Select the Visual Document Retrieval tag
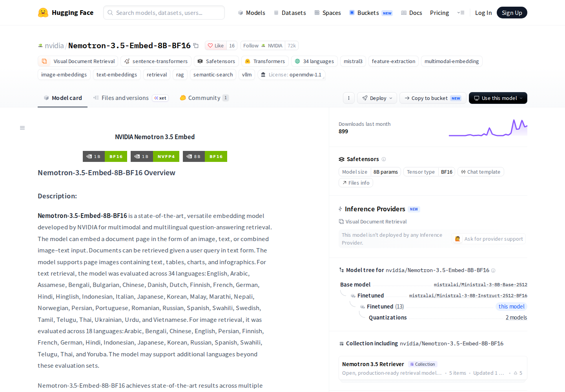This screenshot has width=565, height=392. coord(78,62)
